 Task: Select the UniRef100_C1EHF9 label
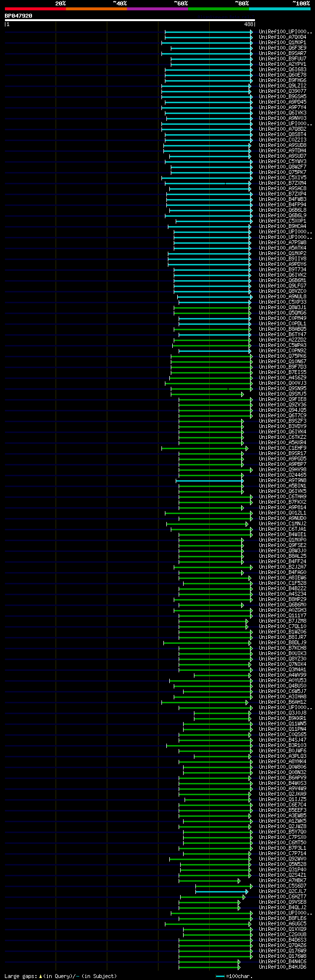(x=283, y=448)
